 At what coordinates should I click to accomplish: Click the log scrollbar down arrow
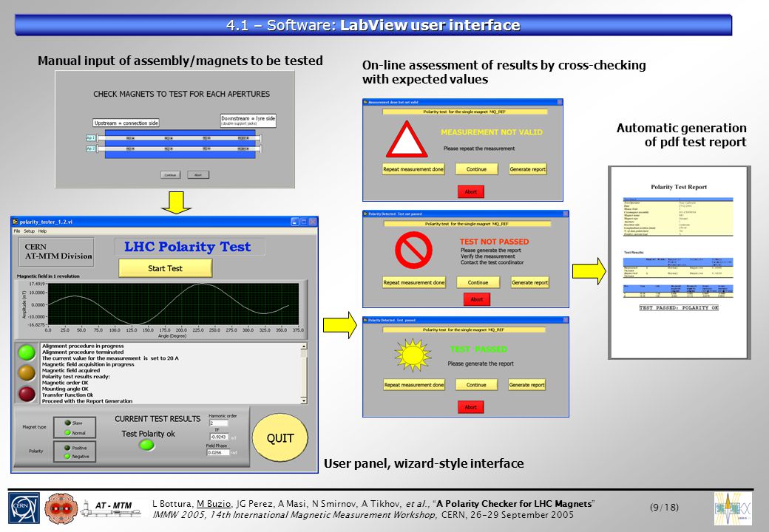304,400
